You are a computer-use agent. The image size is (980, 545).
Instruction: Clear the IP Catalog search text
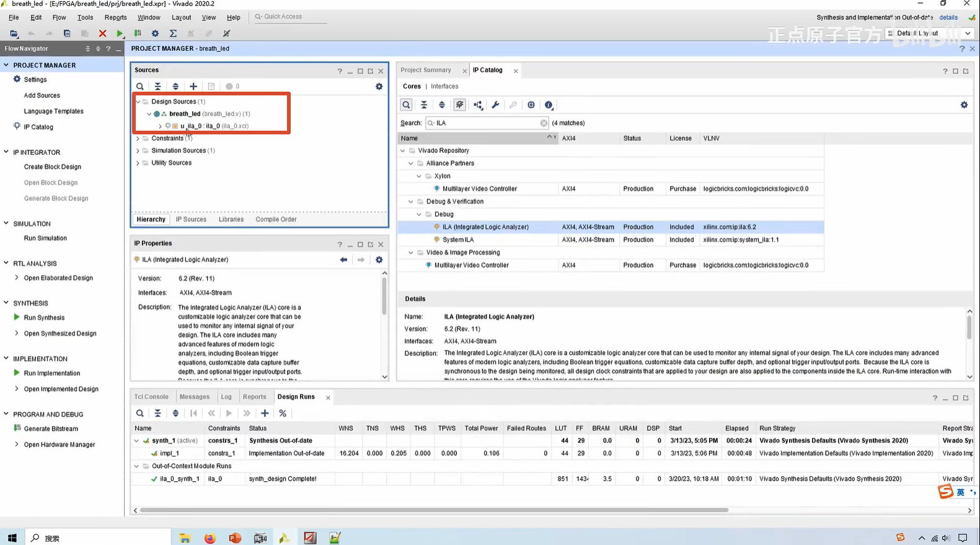pyautogui.click(x=544, y=123)
